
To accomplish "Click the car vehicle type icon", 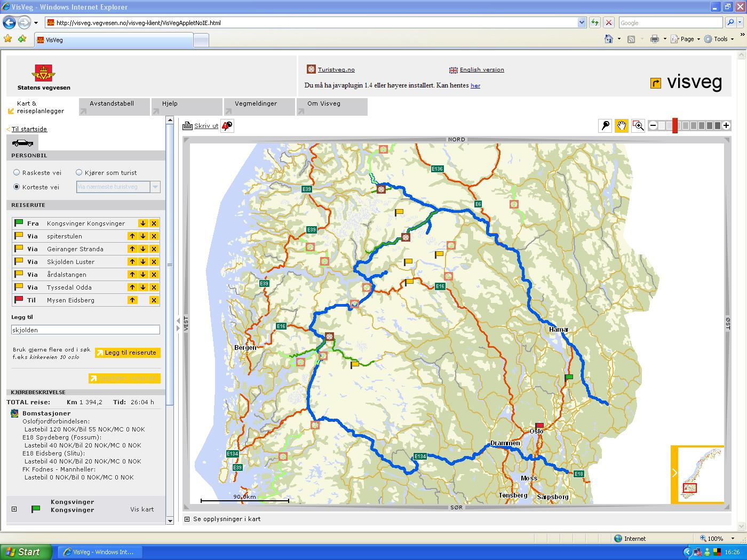I will coord(22,142).
